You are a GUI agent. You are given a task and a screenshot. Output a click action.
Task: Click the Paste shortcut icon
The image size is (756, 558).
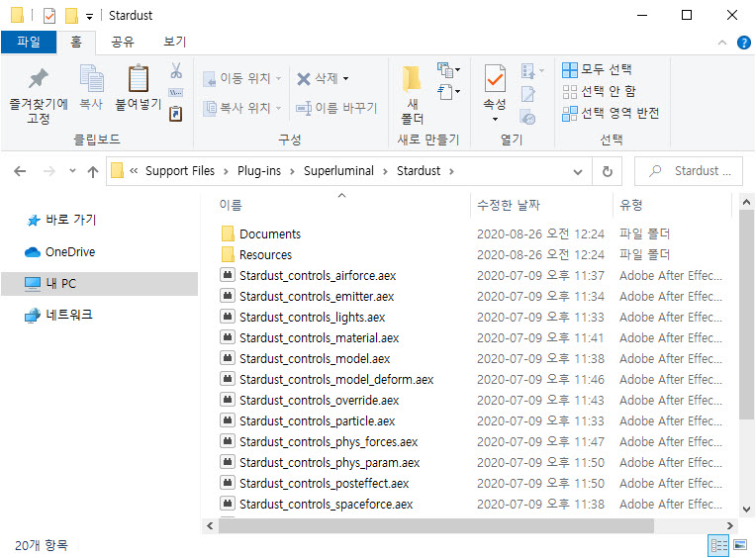[x=175, y=114]
